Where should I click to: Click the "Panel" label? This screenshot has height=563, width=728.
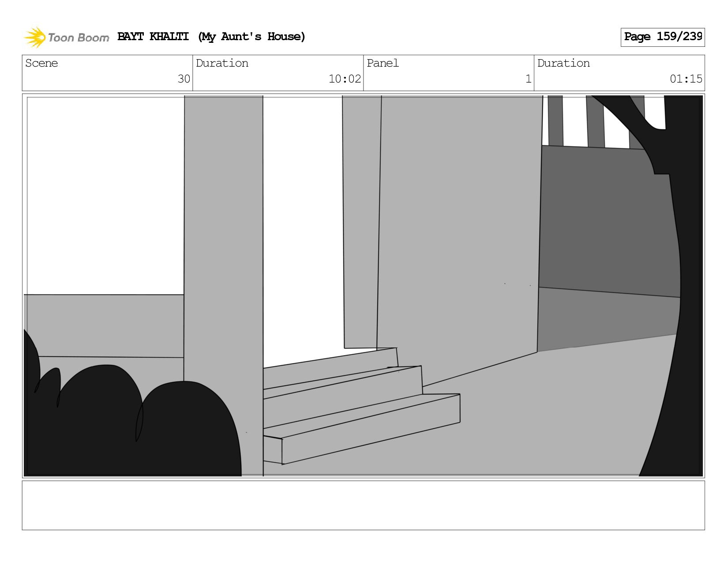[383, 63]
